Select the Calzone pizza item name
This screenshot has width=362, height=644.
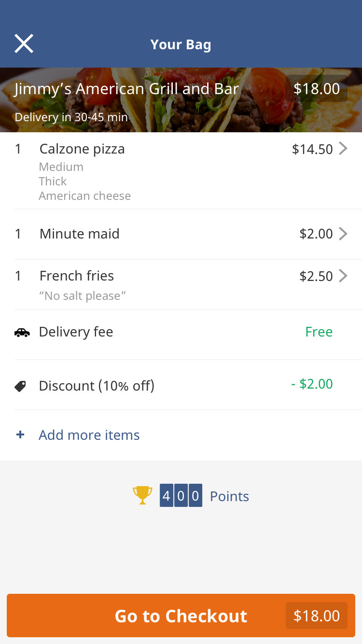[82, 149]
